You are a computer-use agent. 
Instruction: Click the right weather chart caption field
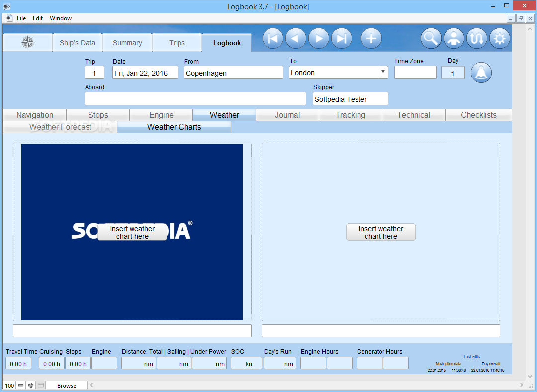[x=381, y=331]
